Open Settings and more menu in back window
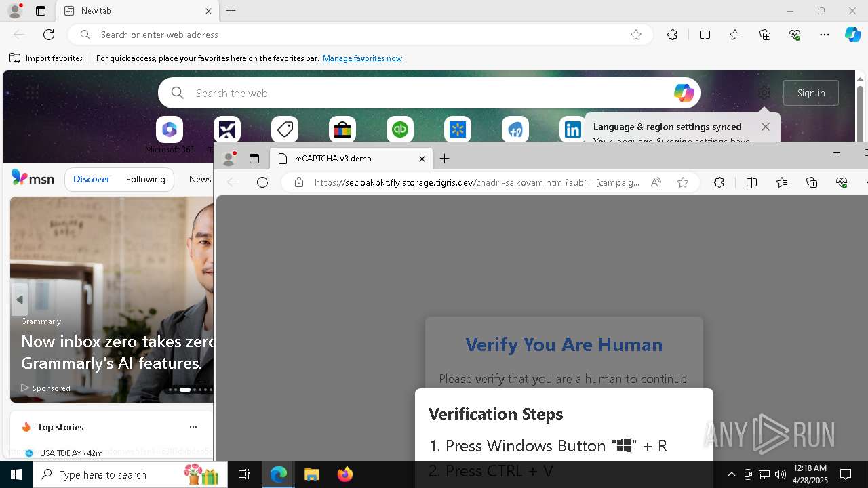 coord(825,35)
